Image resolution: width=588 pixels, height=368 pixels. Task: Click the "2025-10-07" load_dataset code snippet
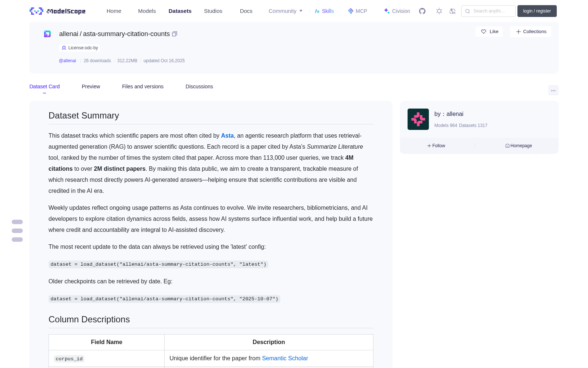click(164, 299)
